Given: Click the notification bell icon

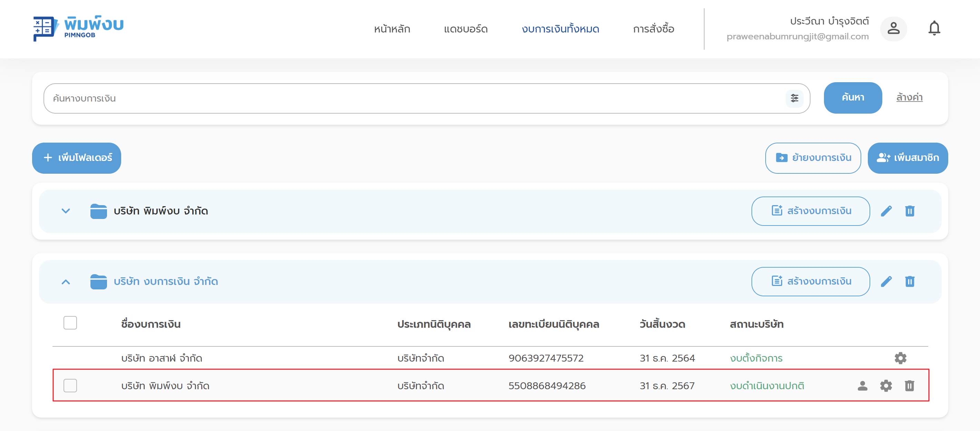Looking at the screenshot, I should 934,29.
